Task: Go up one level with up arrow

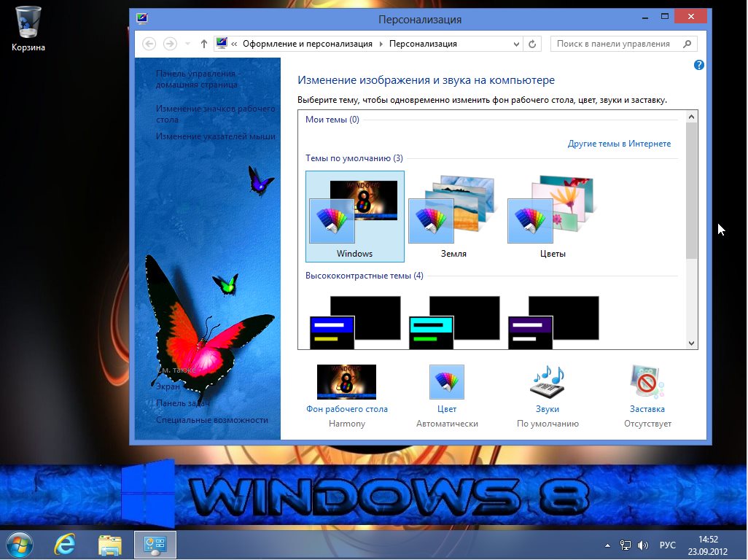Action: (x=204, y=44)
